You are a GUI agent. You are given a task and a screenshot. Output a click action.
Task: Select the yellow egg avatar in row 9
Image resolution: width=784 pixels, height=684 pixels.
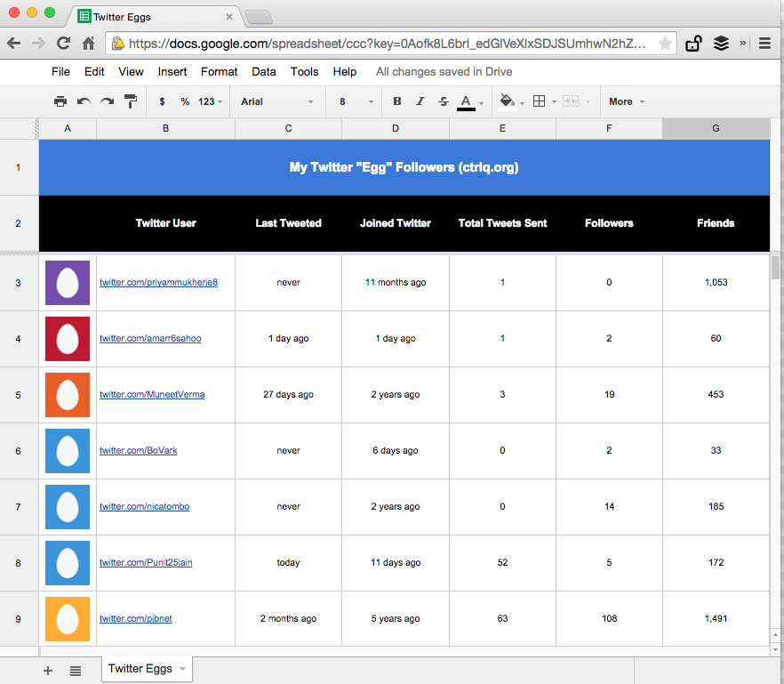click(x=68, y=619)
